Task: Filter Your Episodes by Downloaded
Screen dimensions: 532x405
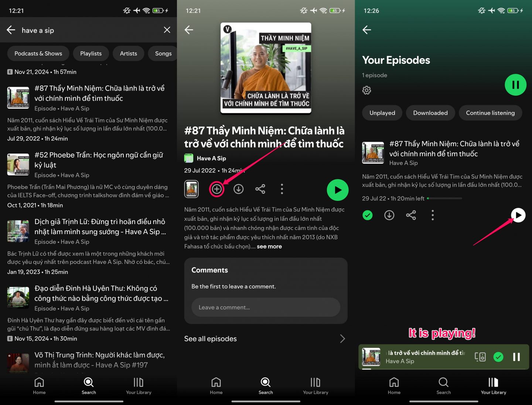Action: [430, 113]
